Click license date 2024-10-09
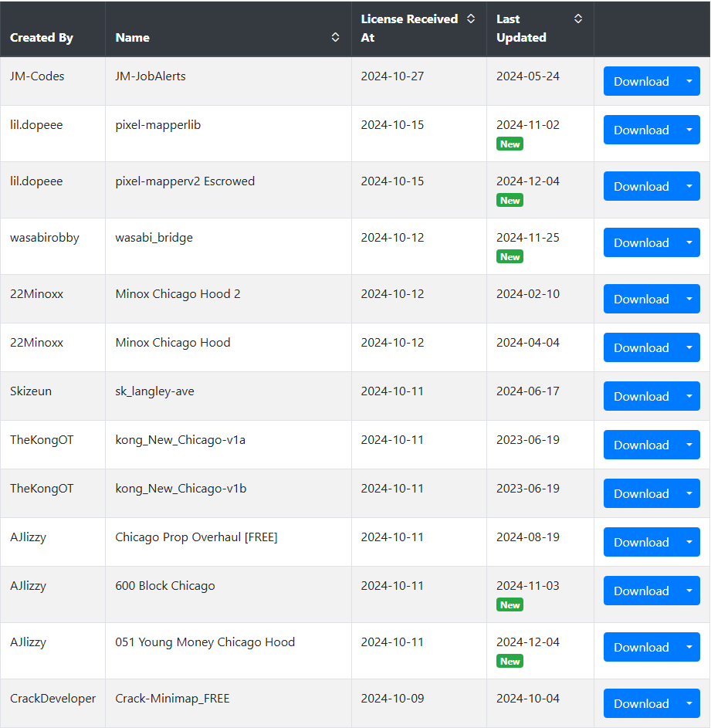The width and height of the screenshot is (711, 728). [x=392, y=699]
